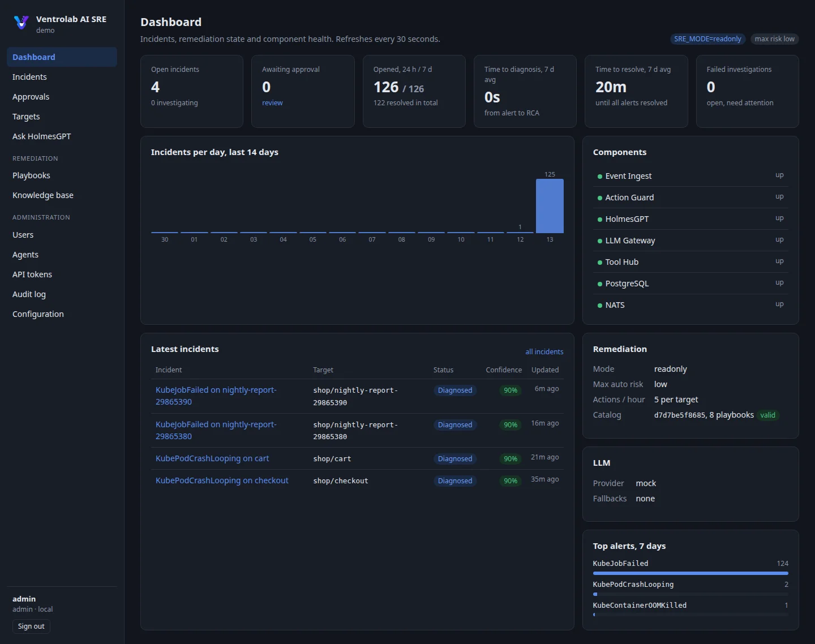Select the Tool Hub component row
815x644 pixels.
[x=690, y=262]
